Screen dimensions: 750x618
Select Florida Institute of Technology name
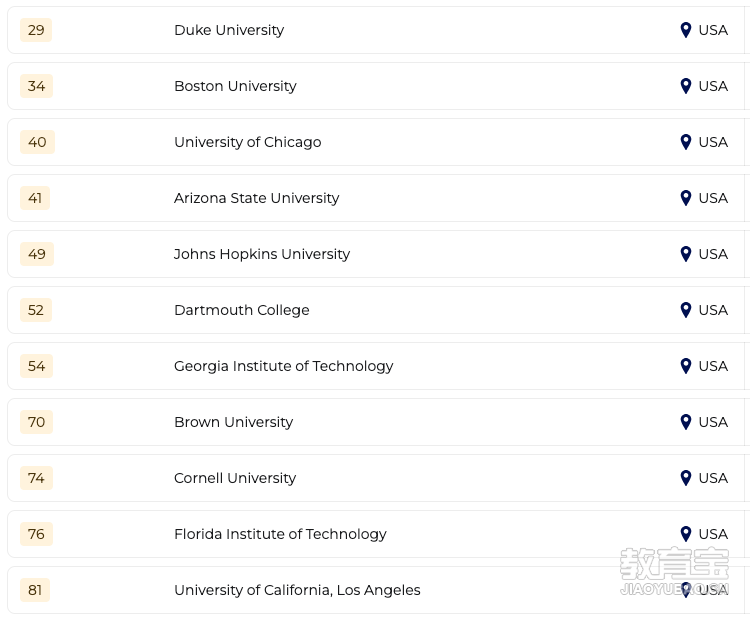tap(280, 534)
